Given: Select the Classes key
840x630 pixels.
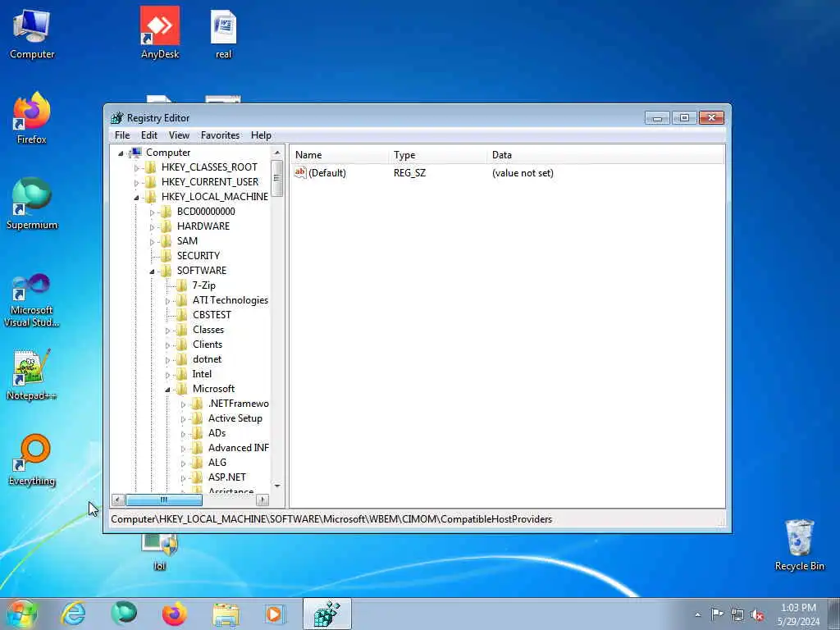Looking at the screenshot, I should (208, 330).
